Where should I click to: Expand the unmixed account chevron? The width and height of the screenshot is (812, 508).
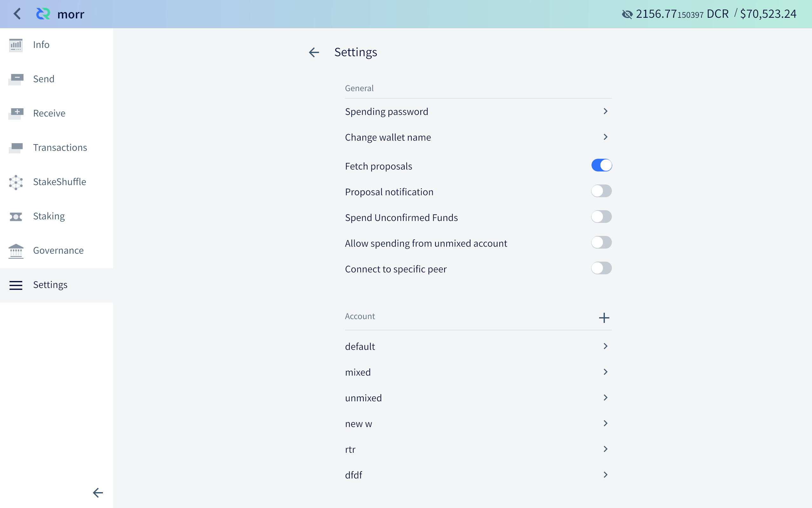605,398
